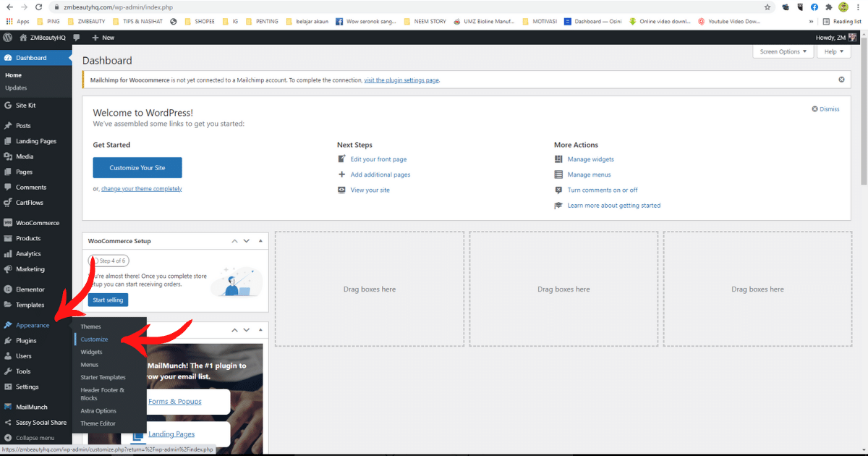The width and height of the screenshot is (868, 456).
Task: Open the visit the plugin settings page link
Action: point(401,80)
